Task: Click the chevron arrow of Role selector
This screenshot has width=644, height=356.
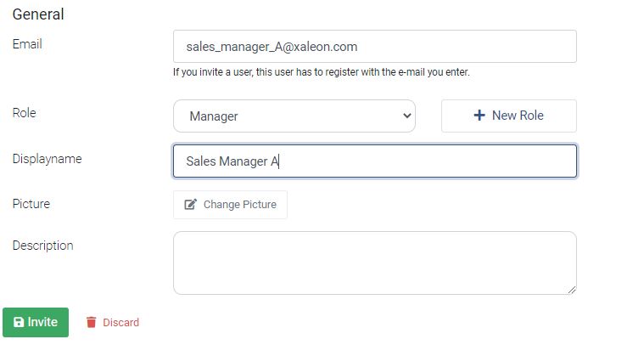Action: point(407,116)
